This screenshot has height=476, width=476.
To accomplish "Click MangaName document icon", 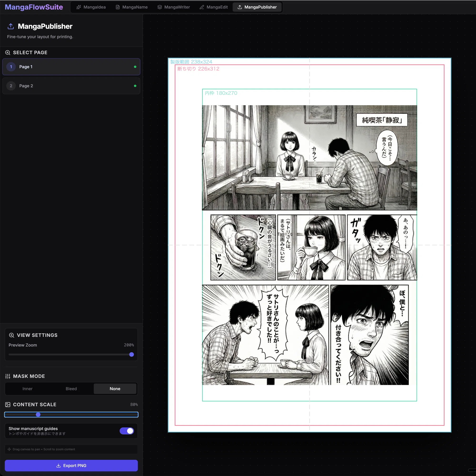I will (118, 7).
